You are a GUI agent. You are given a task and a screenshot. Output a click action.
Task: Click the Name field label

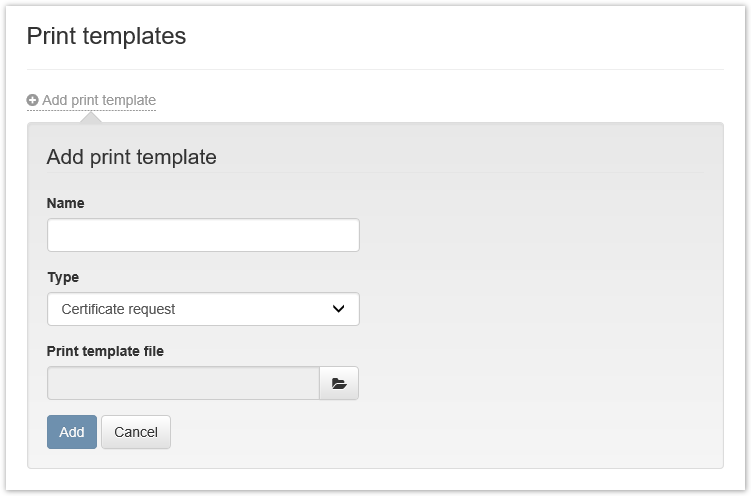pyautogui.click(x=66, y=203)
